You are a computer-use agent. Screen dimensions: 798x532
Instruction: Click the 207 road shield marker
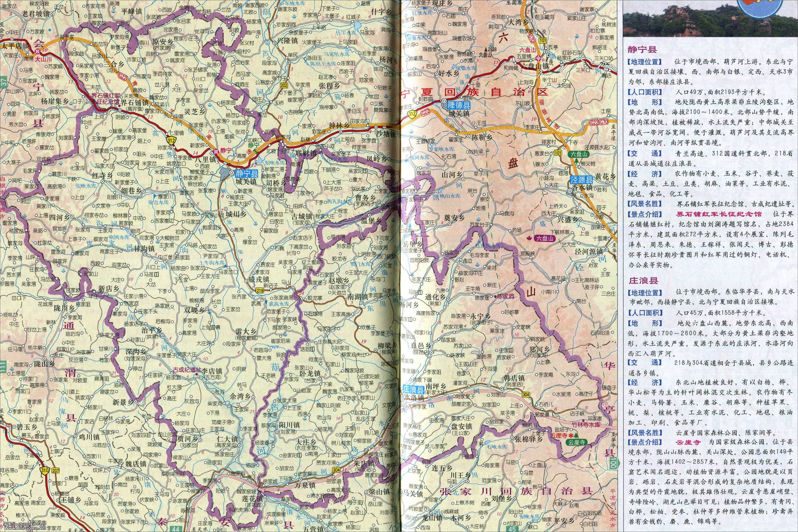click(56, 470)
